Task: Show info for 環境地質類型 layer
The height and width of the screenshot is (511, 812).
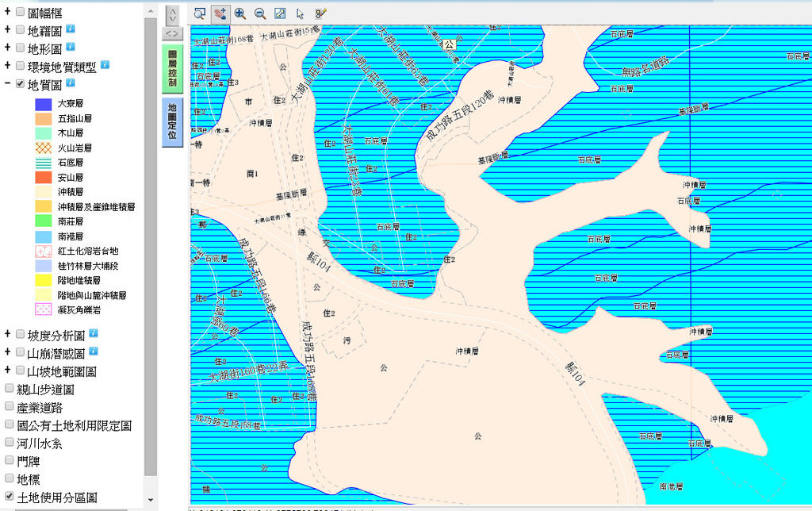Action: tap(105, 65)
